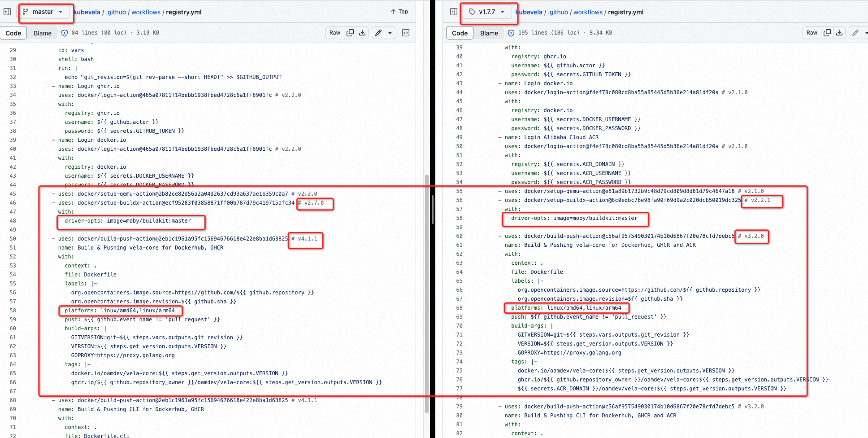Toggle the file tree panel in right pane
This screenshot has width=868, height=438.
click(x=453, y=11)
